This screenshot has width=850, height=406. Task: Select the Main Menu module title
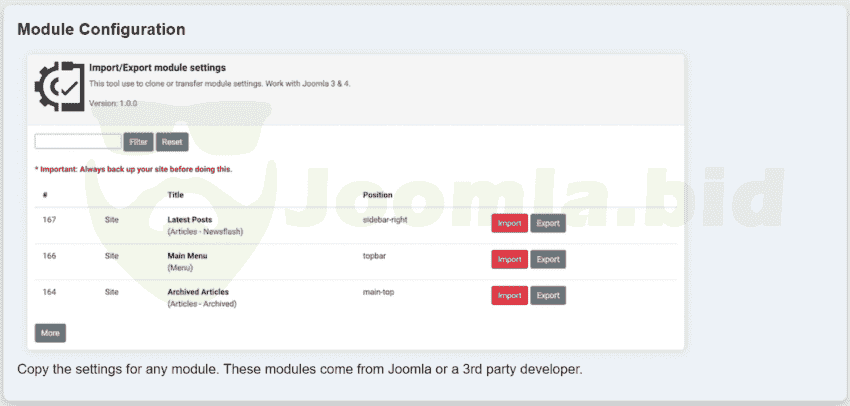point(187,256)
